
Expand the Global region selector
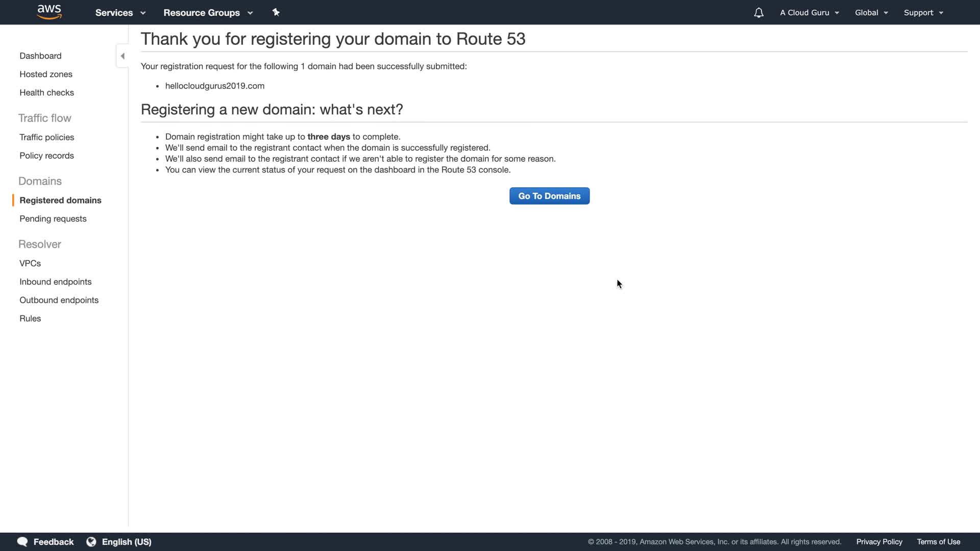(x=871, y=13)
